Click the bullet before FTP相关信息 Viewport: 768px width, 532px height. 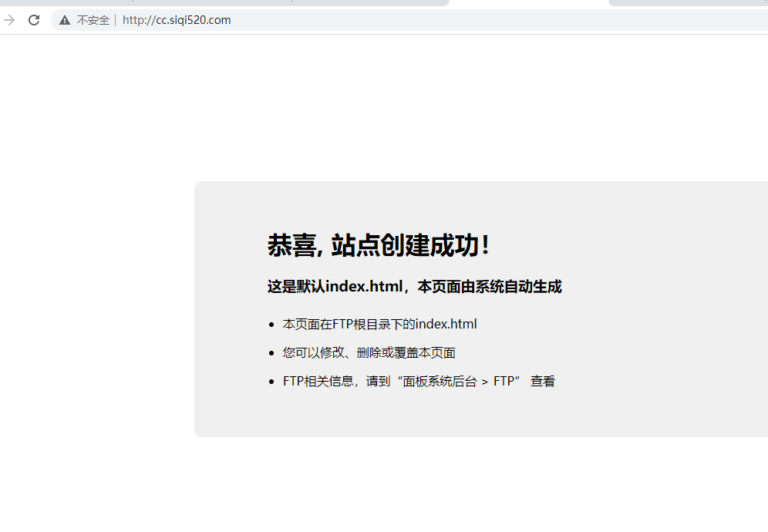tap(271, 382)
